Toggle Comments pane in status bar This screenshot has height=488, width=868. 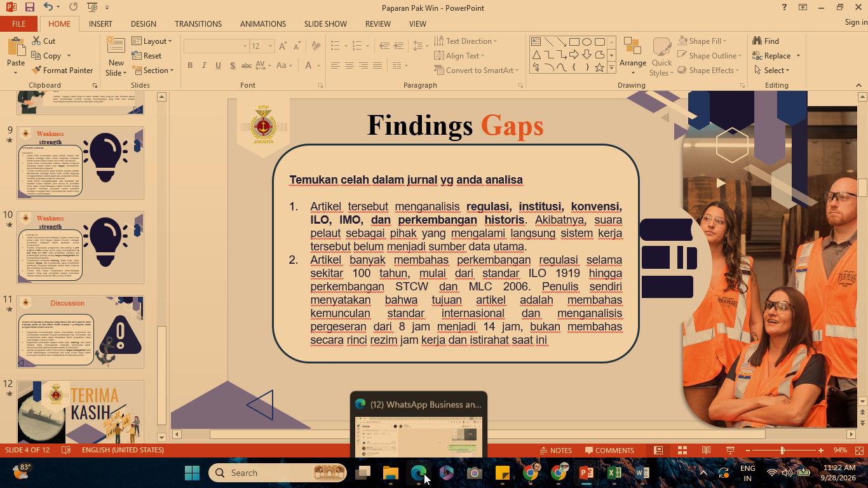click(609, 451)
